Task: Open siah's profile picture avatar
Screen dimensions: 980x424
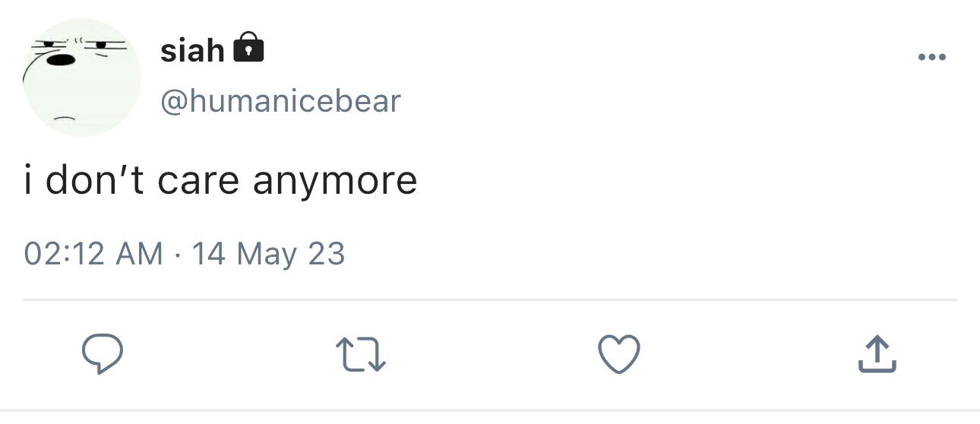Action: 82,78
